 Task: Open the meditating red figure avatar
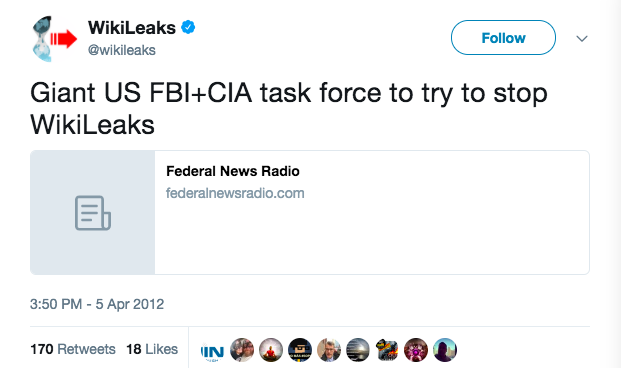pos(271,350)
